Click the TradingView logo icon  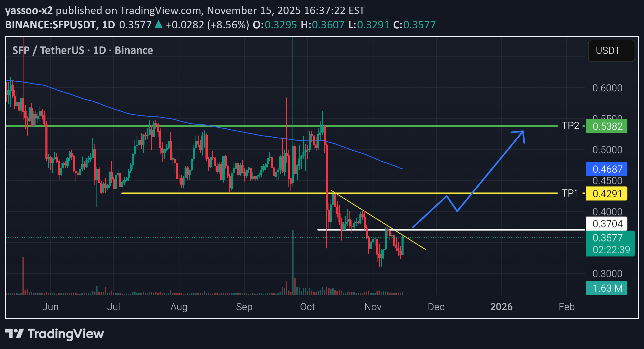tap(14, 334)
